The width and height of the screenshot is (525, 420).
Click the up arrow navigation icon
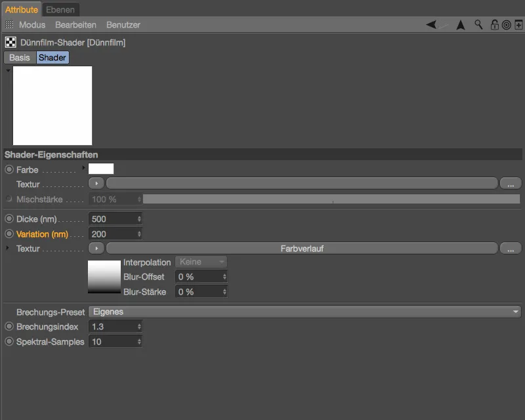pyautogui.click(x=461, y=25)
